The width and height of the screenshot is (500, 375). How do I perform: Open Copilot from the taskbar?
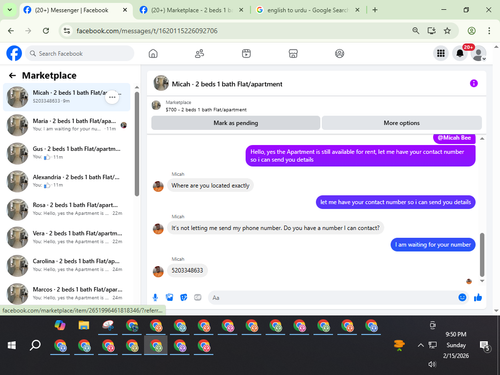(60, 325)
